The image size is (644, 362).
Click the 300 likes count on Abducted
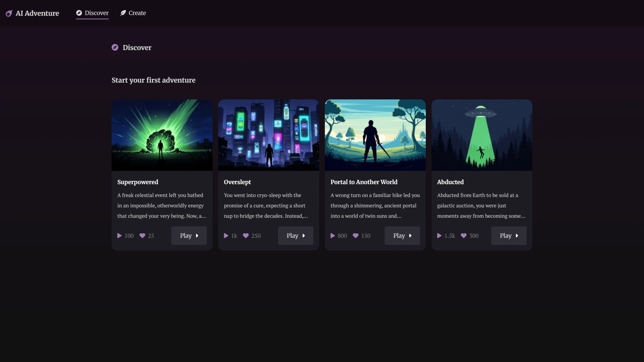click(474, 236)
